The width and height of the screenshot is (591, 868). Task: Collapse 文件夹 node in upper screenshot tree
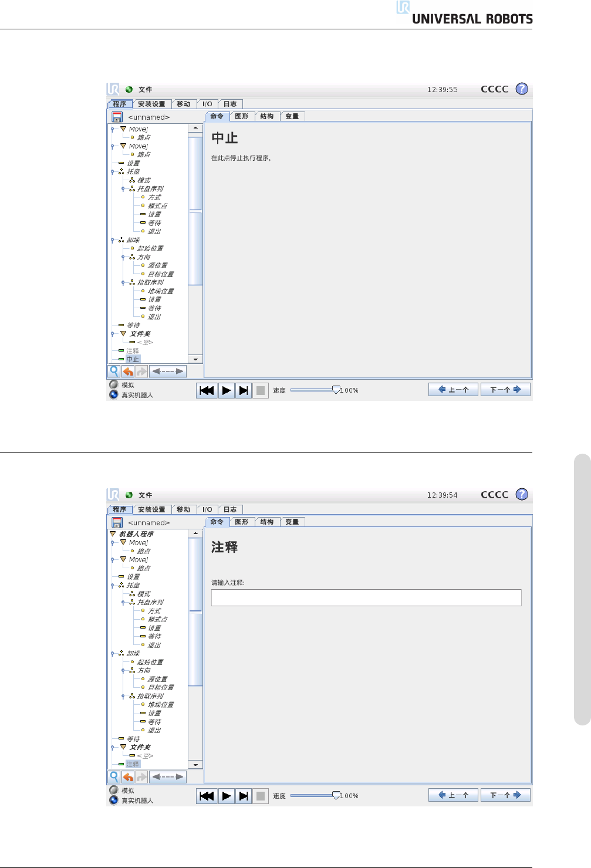[x=112, y=334]
